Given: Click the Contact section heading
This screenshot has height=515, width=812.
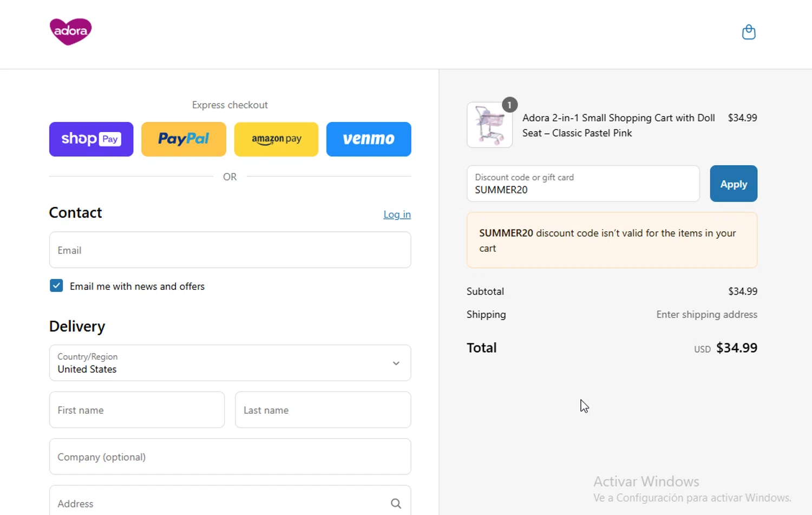Looking at the screenshot, I should tap(75, 212).
